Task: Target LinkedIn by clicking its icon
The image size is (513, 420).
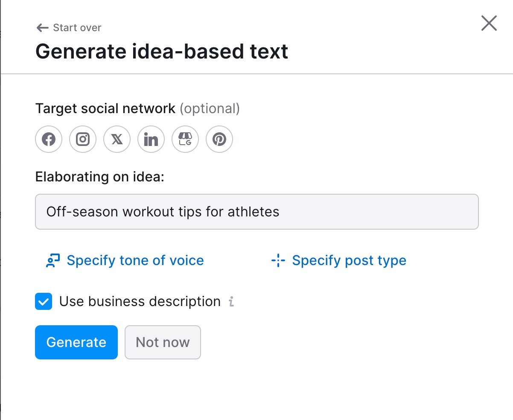Action: click(151, 139)
